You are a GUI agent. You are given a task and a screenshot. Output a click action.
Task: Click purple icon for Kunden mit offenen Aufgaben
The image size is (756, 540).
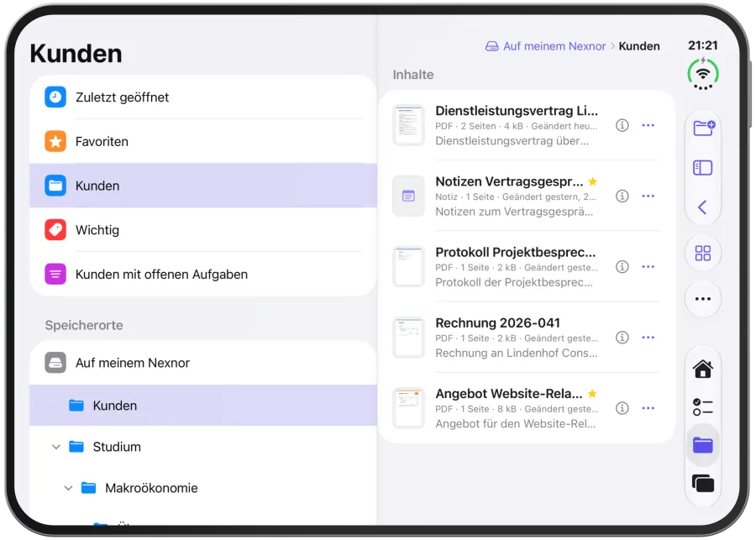(x=55, y=275)
